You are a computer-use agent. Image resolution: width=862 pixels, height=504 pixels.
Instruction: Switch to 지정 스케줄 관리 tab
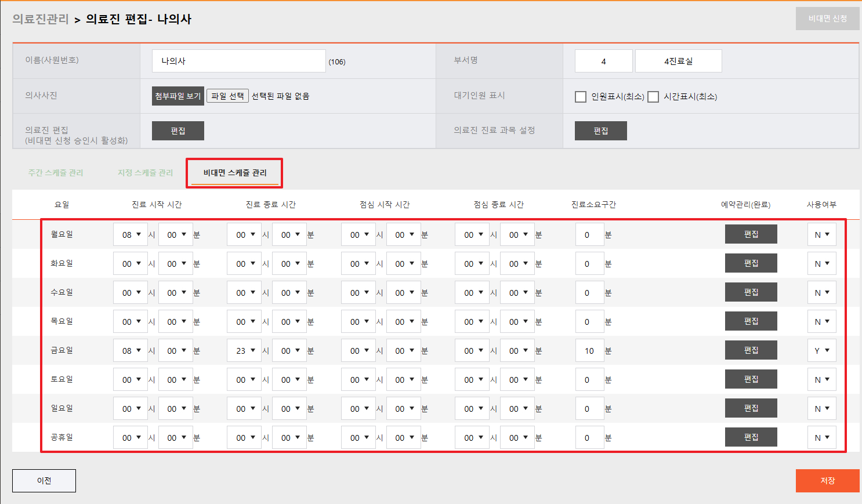click(x=145, y=173)
